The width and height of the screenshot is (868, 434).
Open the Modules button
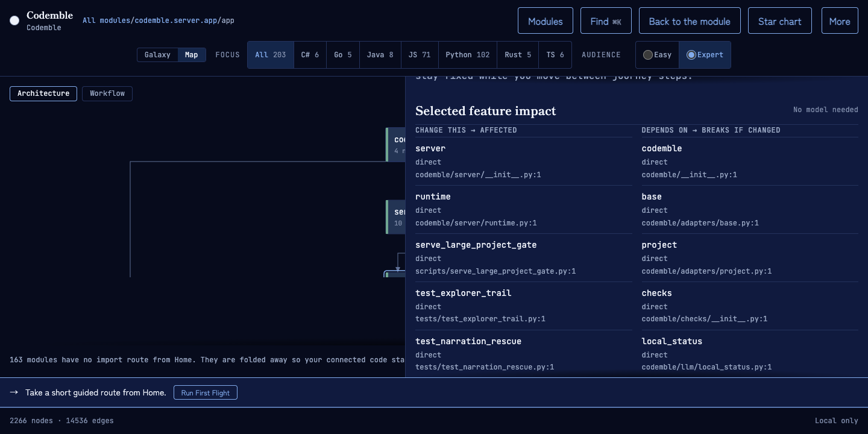pyautogui.click(x=545, y=20)
